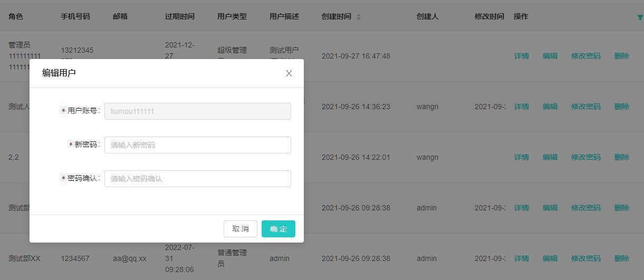Sort by 创建时间 column arrows
The height and width of the screenshot is (280, 644).
359,17
